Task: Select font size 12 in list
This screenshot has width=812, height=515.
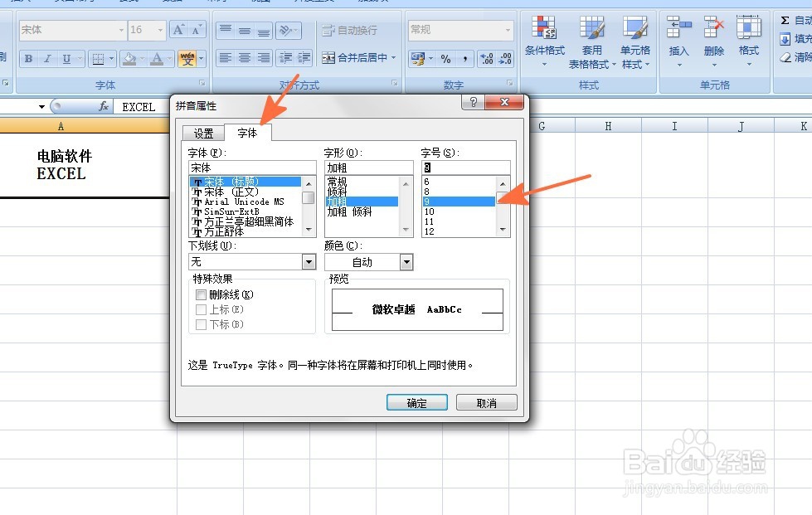Action: [x=459, y=231]
